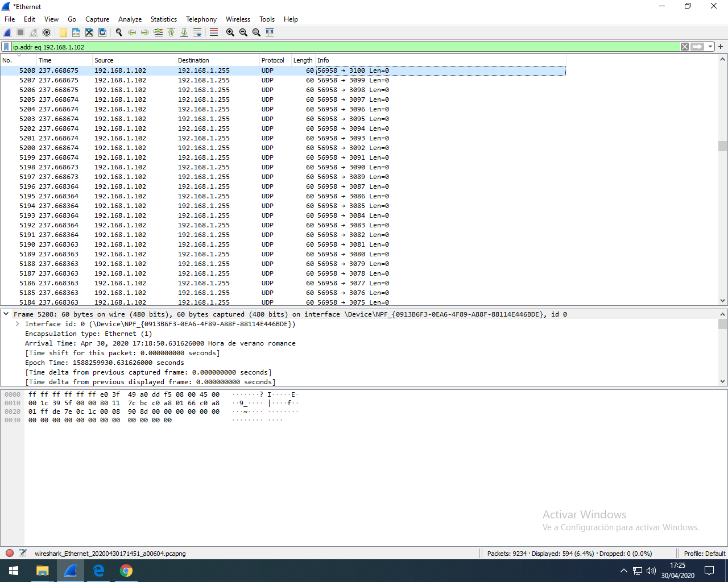Open the Tools menu
The height and width of the screenshot is (582, 728).
click(x=267, y=19)
